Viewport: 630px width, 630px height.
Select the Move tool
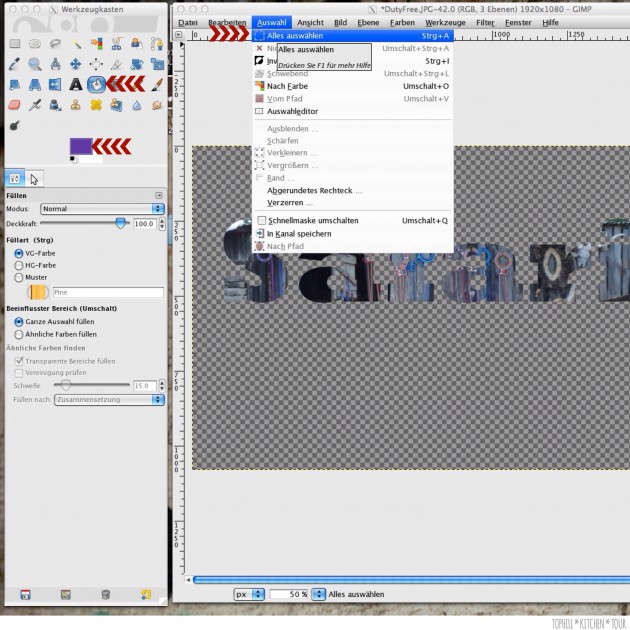coord(76,64)
